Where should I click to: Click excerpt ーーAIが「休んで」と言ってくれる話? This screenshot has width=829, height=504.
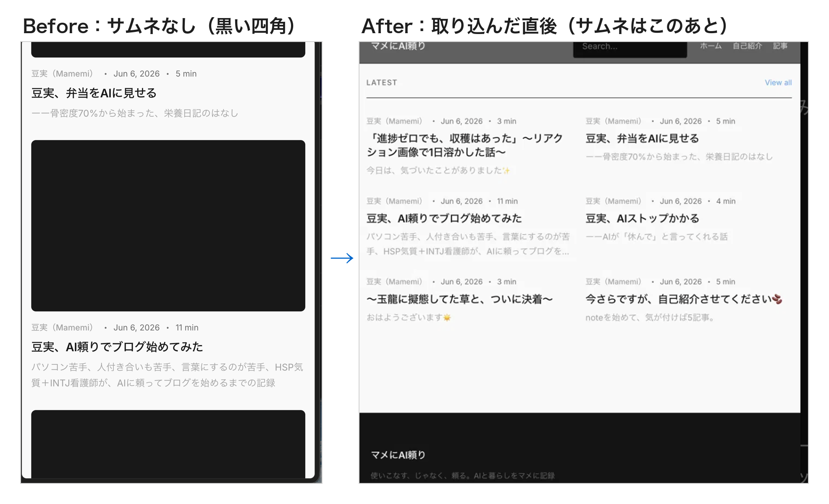click(656, 236)
